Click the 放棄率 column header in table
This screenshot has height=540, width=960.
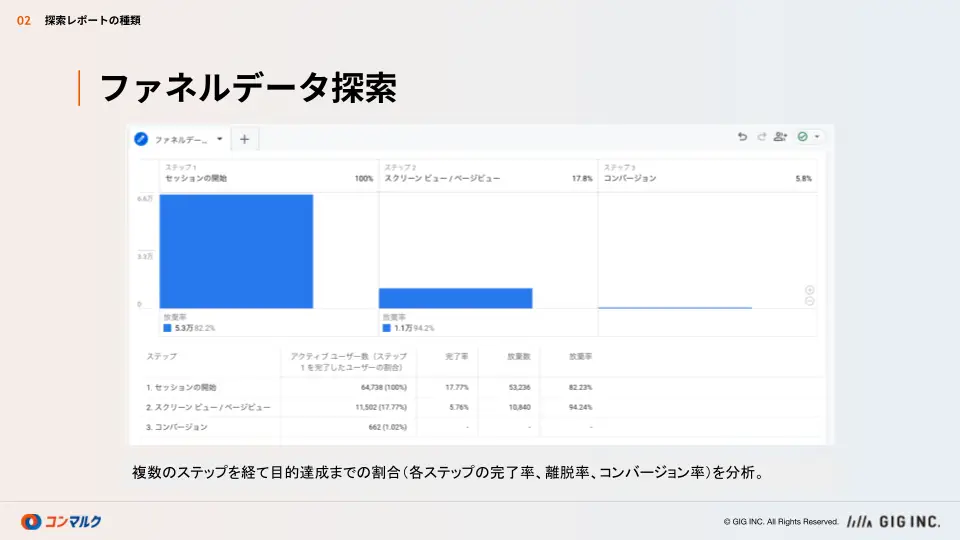tap(580, 356)
